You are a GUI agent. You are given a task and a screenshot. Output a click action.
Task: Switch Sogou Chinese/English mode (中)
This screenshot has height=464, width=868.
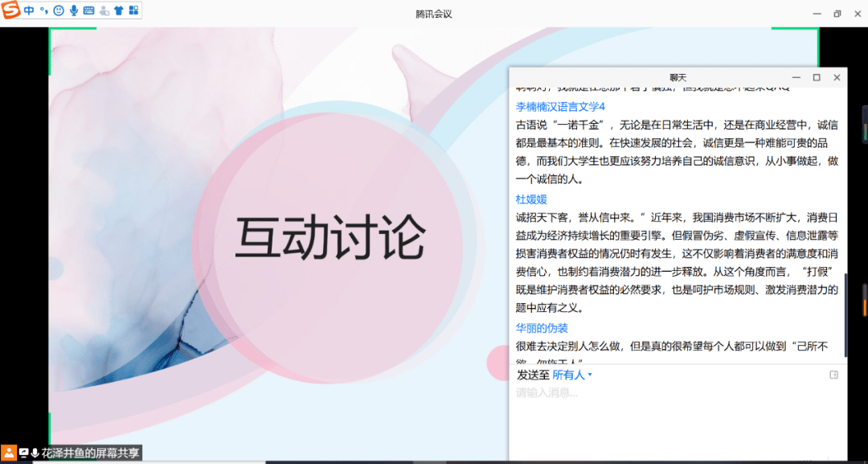pyautogui.click(x=28, y=10)
